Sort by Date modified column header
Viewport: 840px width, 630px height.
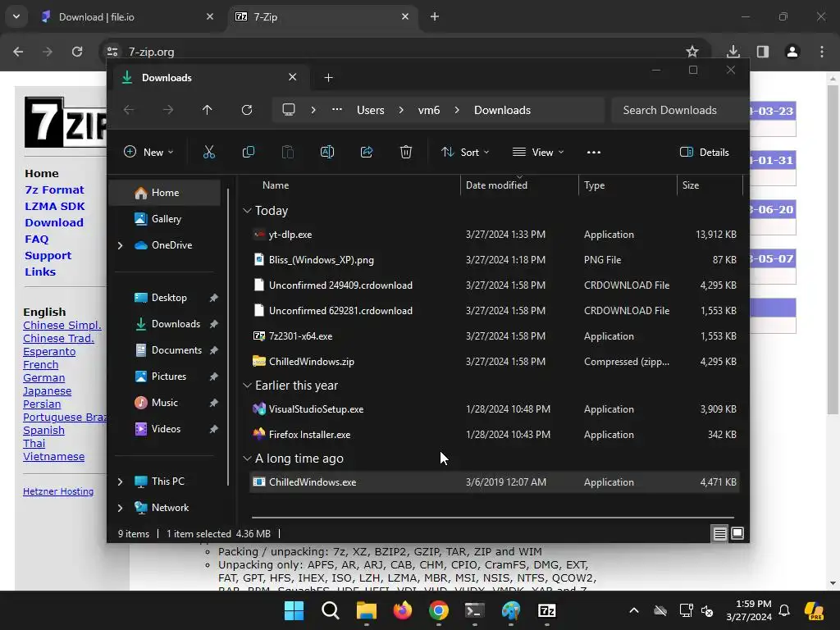[x=518, y=185]
